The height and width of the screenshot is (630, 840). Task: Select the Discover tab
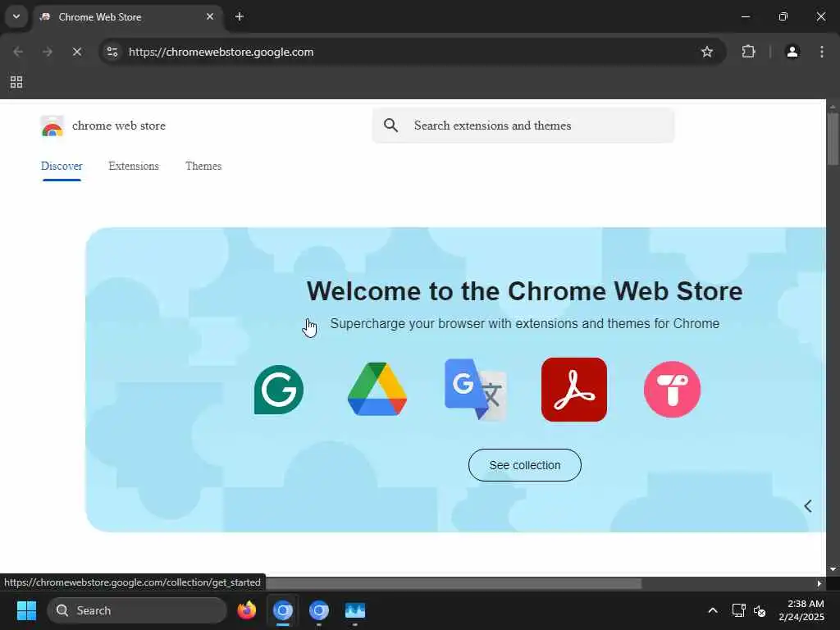click(x=62, y=166)
